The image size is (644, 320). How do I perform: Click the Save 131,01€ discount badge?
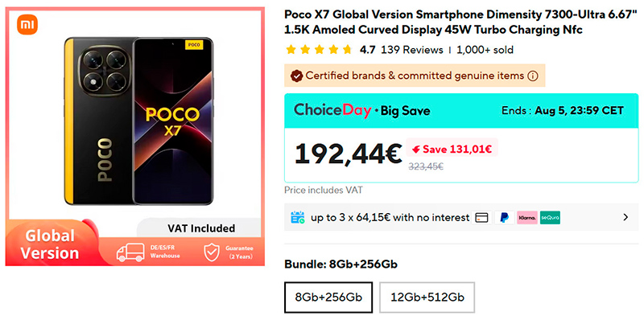(x=452, y=150)
